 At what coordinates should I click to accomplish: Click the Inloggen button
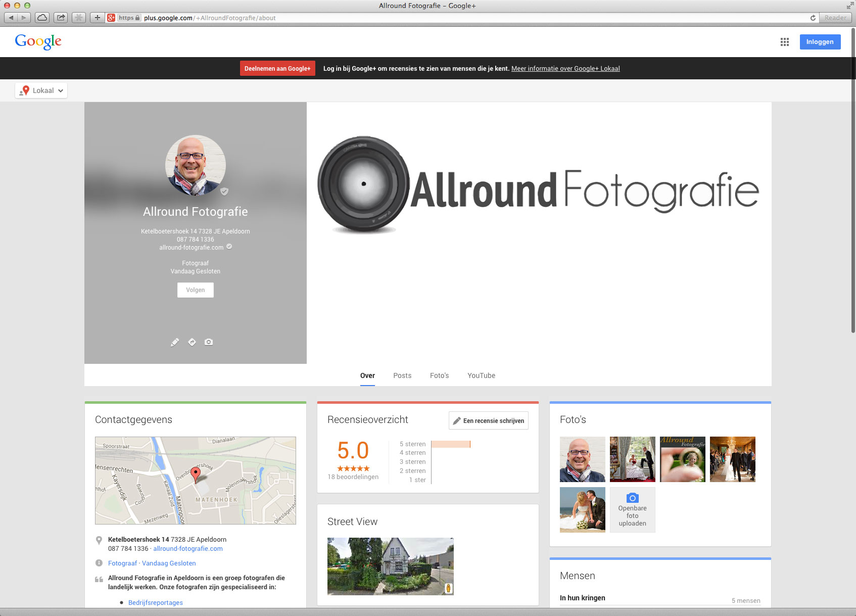coord(820,42)
